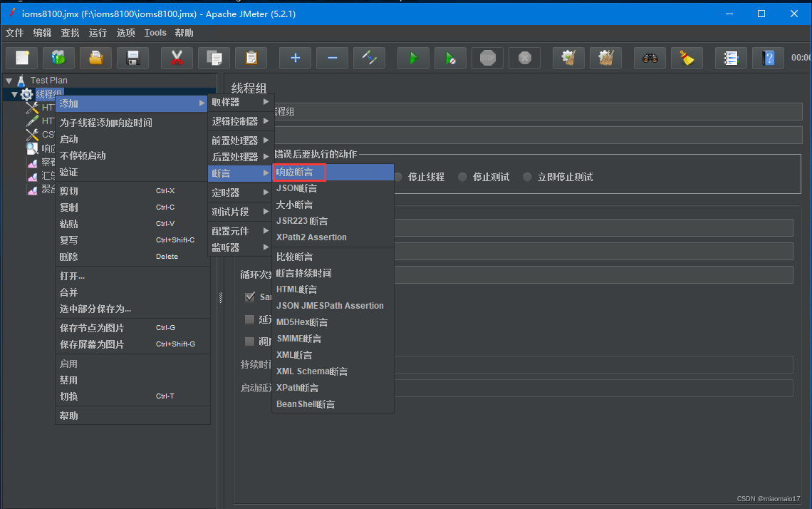Open the 文件 menu
This screenshot has height=509, width=812.
point(14,34)
